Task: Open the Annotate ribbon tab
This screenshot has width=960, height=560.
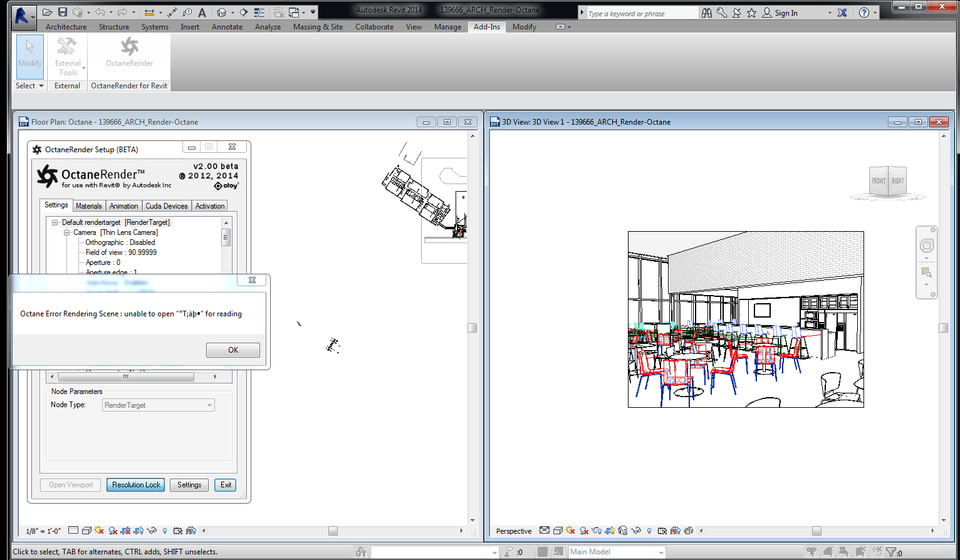Action: (x=227, y=27)
